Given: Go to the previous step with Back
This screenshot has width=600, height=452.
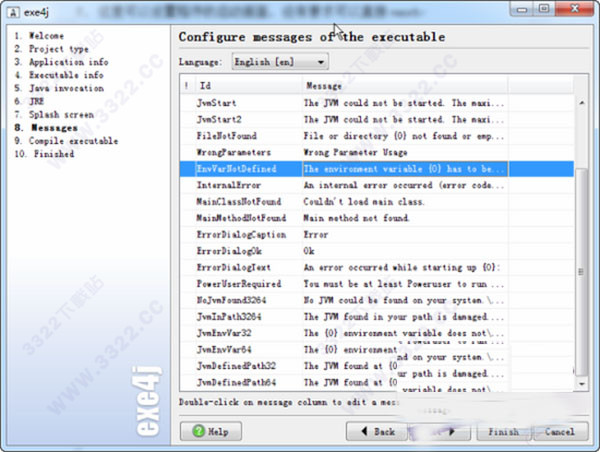Looking at the screenshot, I should [x=377, y=431].
